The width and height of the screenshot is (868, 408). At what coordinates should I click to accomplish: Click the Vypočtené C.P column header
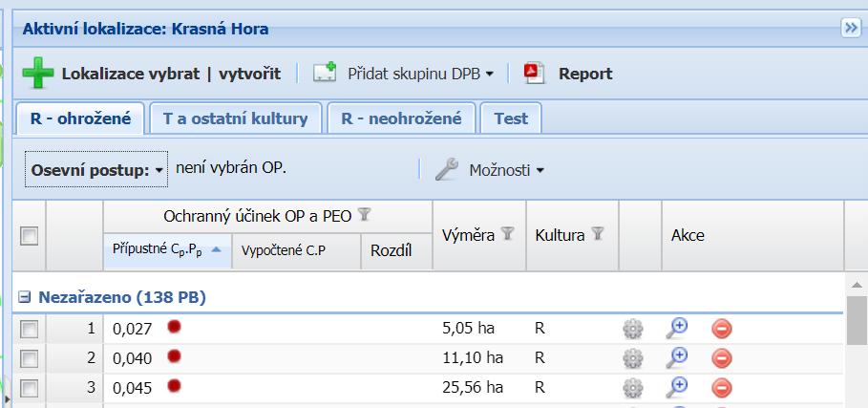click(x=296, y=250)
